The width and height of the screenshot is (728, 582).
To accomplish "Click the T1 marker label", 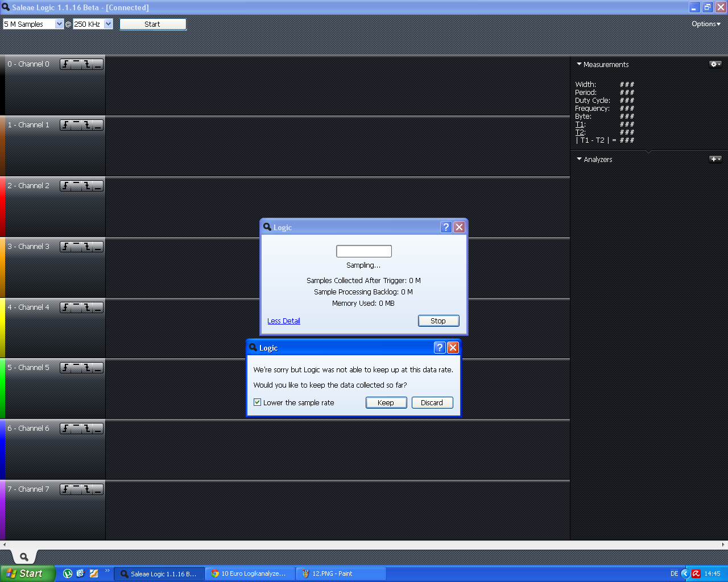I will click(580, 124).
